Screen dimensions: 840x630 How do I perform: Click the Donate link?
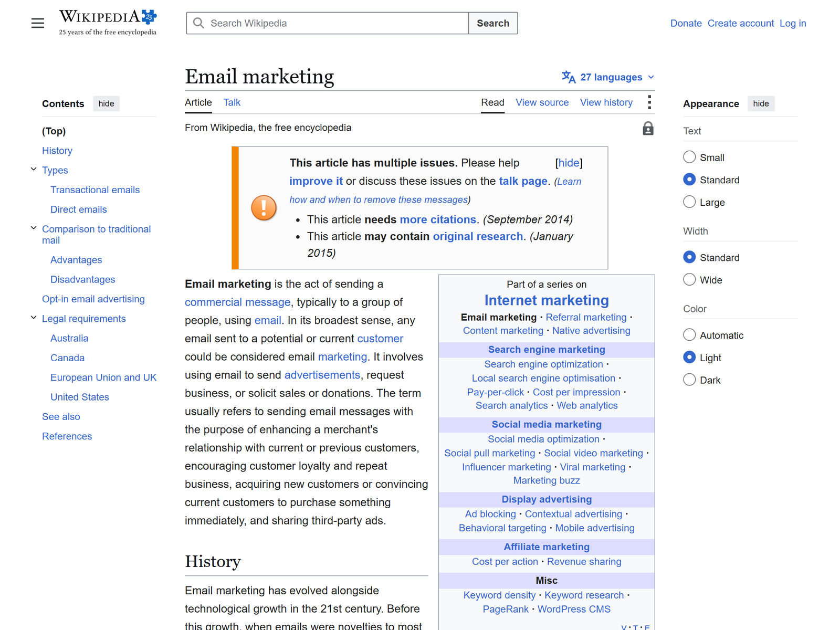(686, 23)
